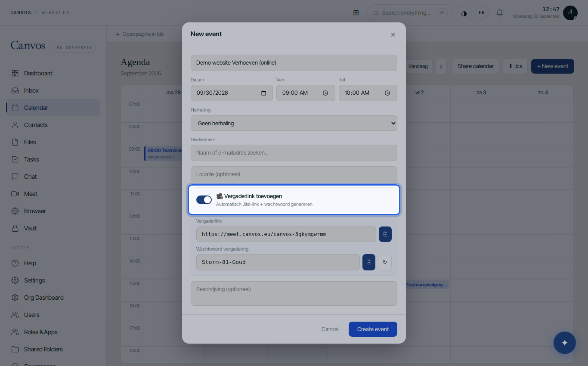Regenerate the meeting password
Image resolution: width=588 pixels, height=366 pixels.
(385, 262)
